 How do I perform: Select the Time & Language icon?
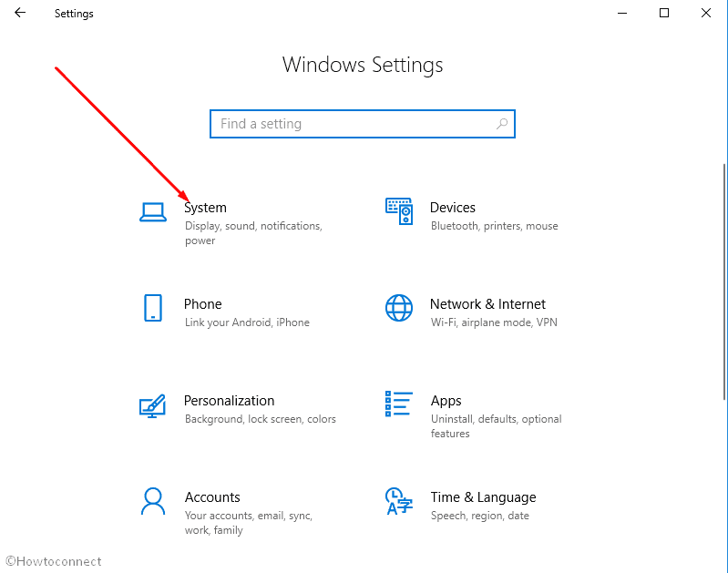tap(399, 501)
